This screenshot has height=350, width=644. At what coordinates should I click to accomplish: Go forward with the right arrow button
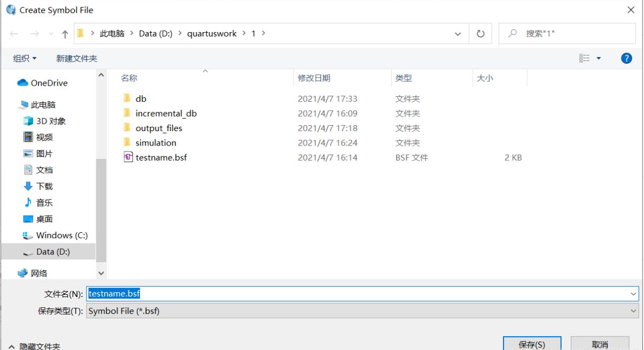[x=35, y=34]
